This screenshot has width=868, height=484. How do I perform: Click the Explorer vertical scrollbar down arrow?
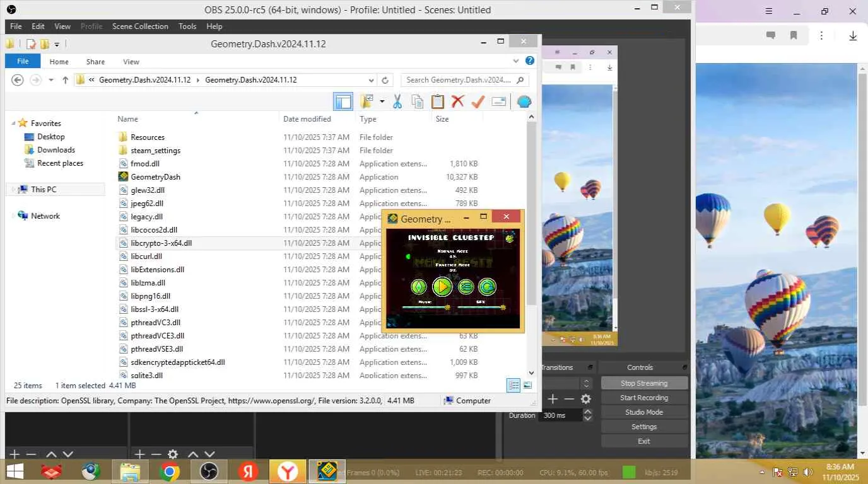531,372
